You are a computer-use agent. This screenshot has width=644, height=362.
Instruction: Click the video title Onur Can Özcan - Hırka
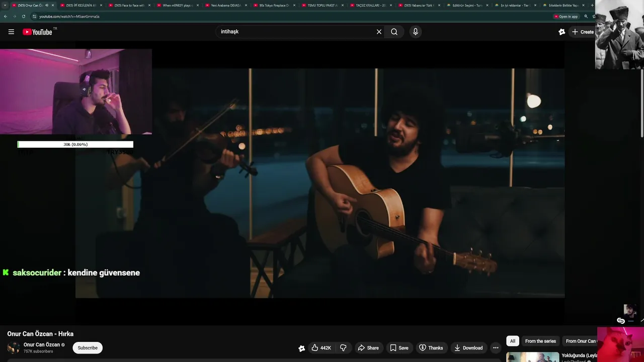40,334
